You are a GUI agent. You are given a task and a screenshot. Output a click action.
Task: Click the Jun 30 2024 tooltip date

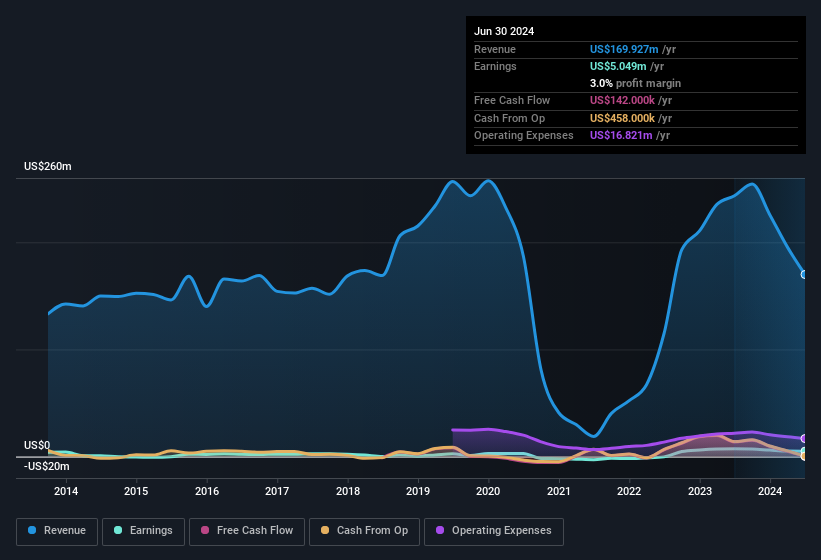(x=504, y=31)
